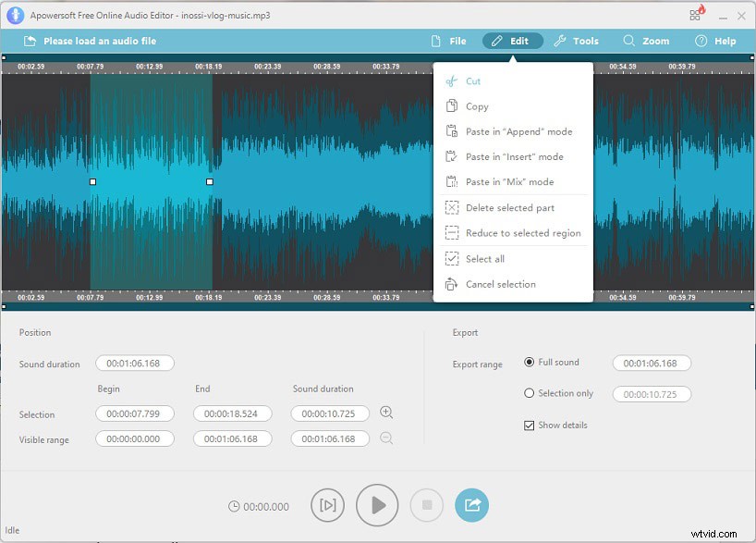
Task: Open the Help dropdown menu
Action: 716,41
